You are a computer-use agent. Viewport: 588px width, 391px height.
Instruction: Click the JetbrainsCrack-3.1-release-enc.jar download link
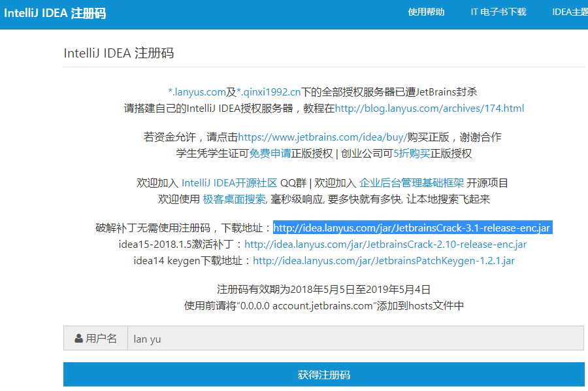[x=412, y=228]
